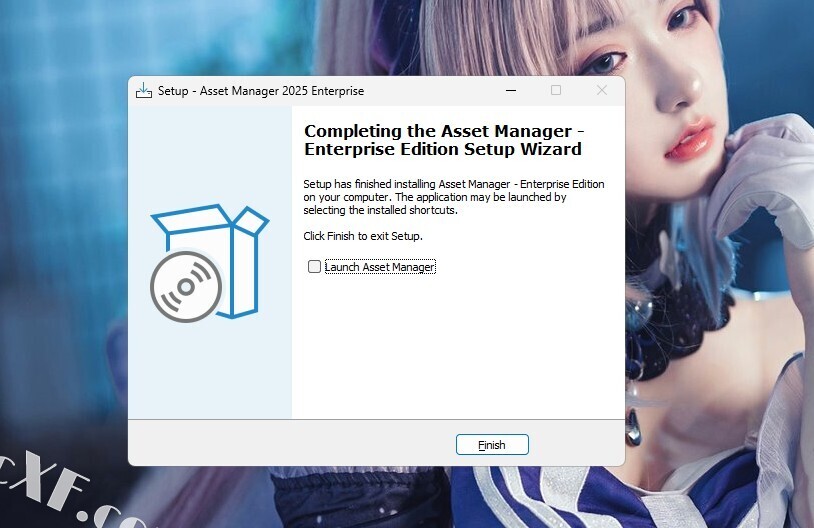The image size is (814, 528).
Task: Click the window title 'Setup - Asset Manager 2025 Enterprise'
Action: click(x=261, y=91)
